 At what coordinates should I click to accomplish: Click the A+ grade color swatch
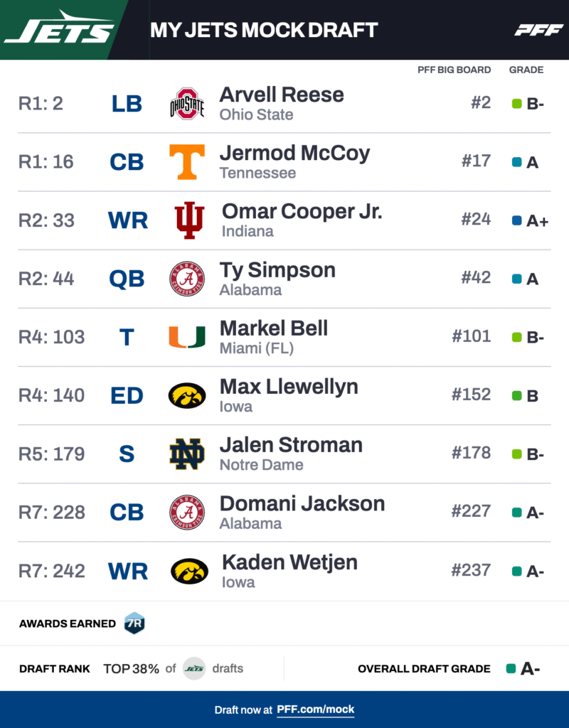coord(517,220)
